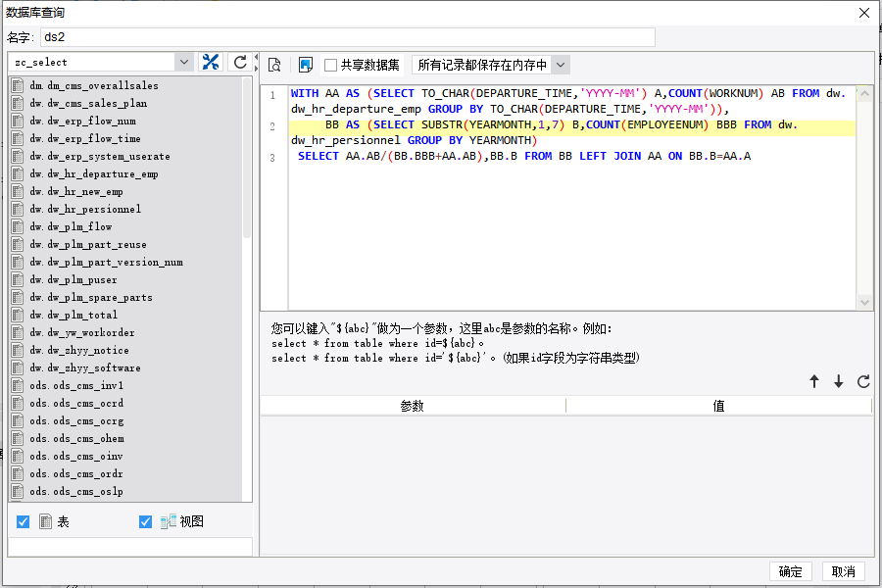Close the 数据库查询 dialog

click(x=864, y=13)
